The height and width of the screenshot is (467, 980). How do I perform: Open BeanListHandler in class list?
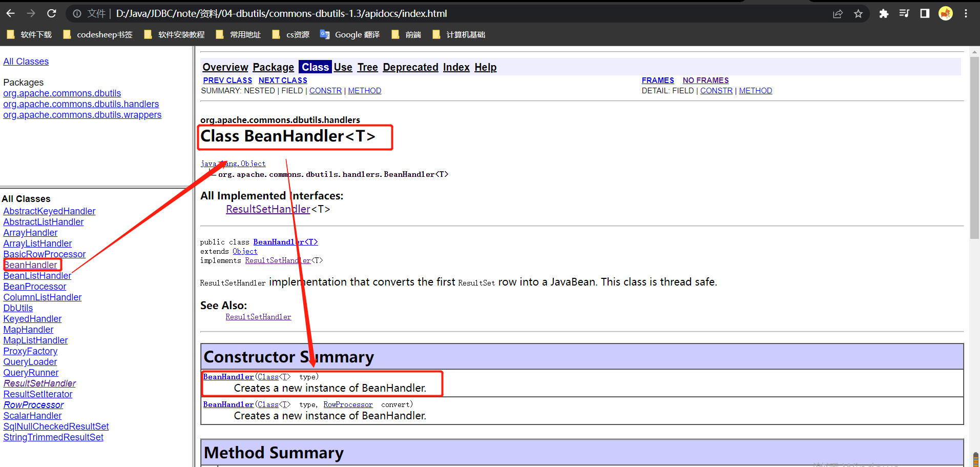[x=37, y=276]
